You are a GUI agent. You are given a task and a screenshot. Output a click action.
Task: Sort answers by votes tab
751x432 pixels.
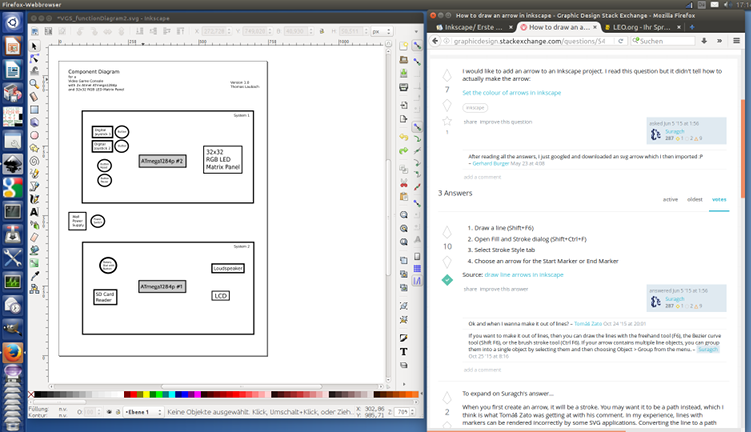(x=719, y=199)
